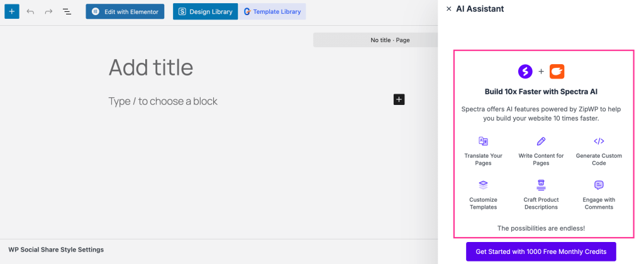Click the Generate Custom Code icon

click(x=599, y=141)
